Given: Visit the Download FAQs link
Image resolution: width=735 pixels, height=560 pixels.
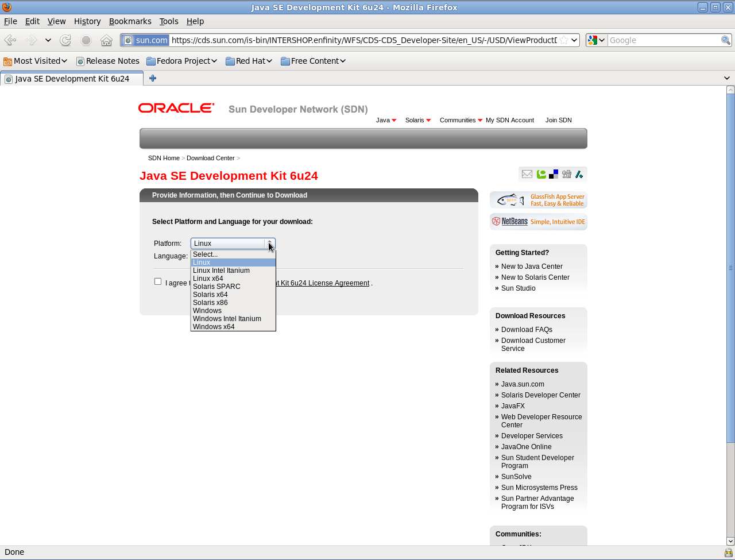Looking at the screenshot, I should point(527,330).
